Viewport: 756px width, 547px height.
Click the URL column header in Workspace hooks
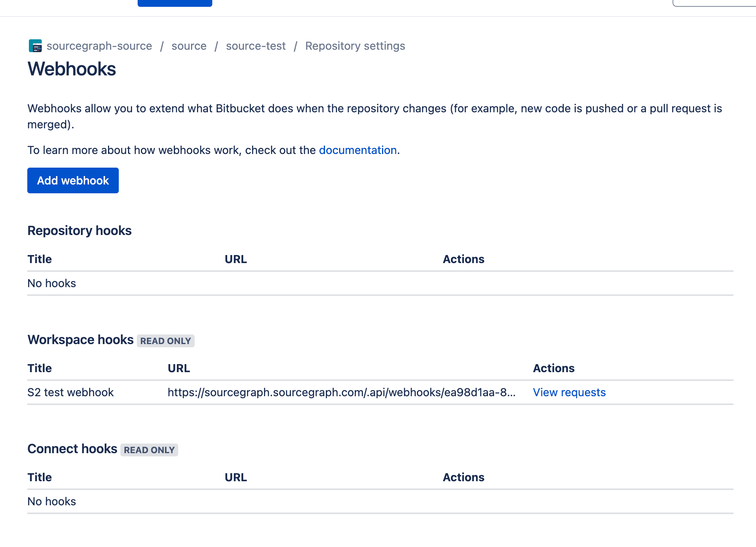pos(179,368)
